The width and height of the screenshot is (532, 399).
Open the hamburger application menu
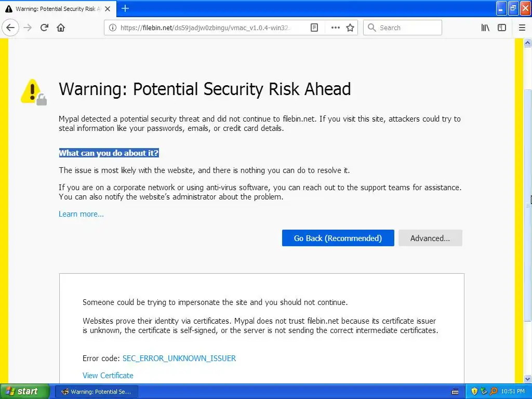pos(522,28)
